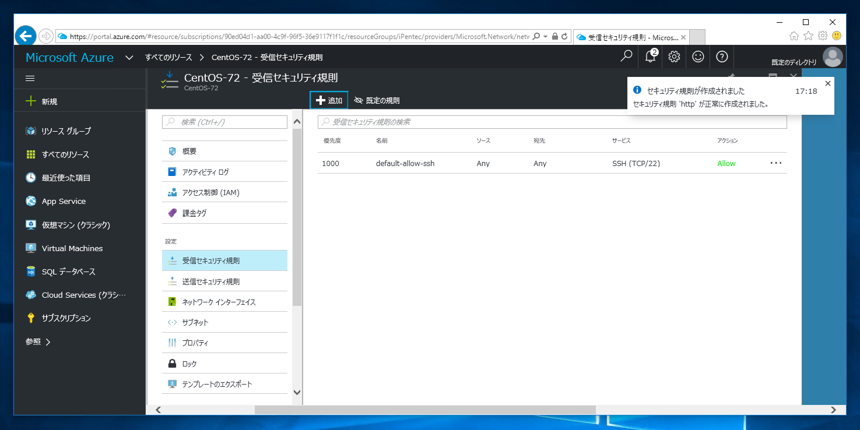Open address bar search dropdown arrow
Screen dimensions: 860x430
(x=546, y=36)
